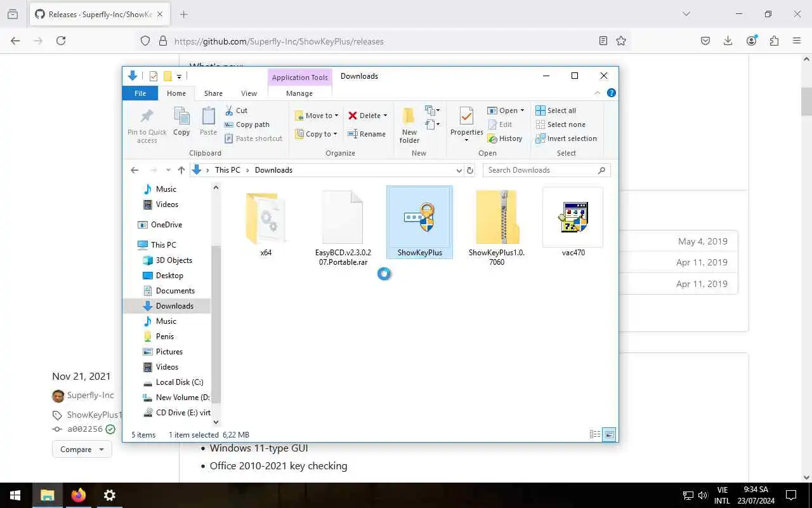812x508 pixels.
Task: Click Select none in ribbon
Action: pos(561,124)
